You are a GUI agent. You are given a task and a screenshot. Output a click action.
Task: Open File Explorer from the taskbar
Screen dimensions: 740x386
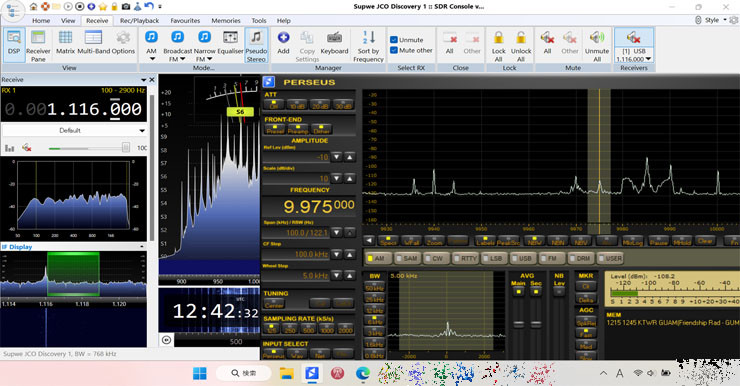pyautogui.click(x=286, y=374)
